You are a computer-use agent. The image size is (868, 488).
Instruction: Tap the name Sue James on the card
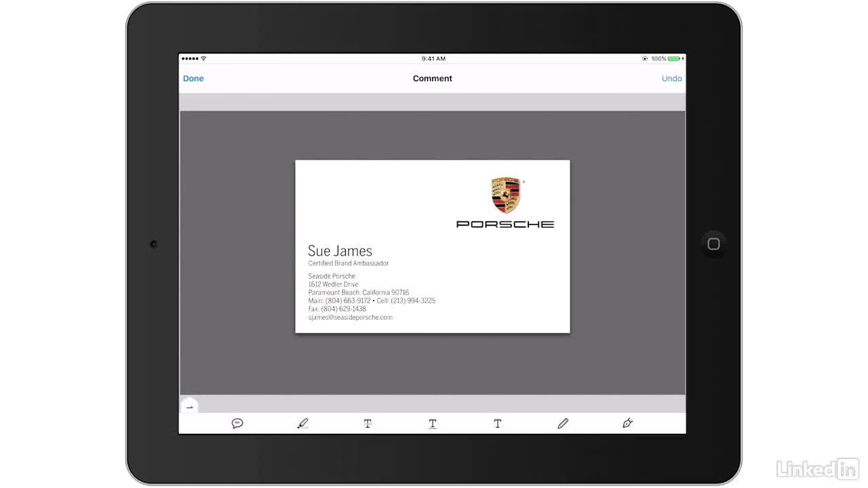tap(340, 251)
